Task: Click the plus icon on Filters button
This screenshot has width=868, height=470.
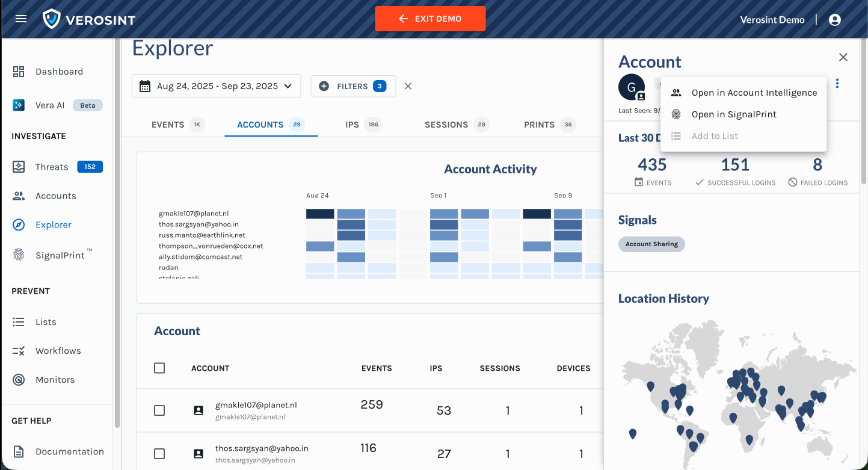Action: [x=324, y=86]
